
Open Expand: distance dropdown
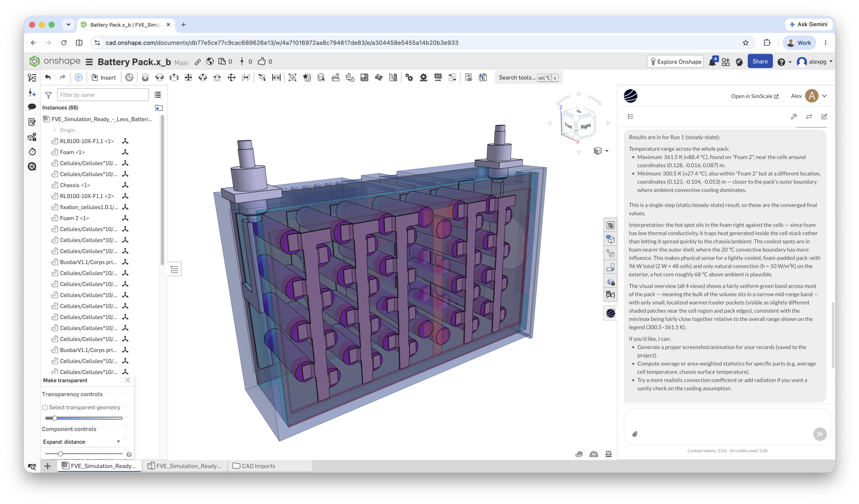pos(82,442)
